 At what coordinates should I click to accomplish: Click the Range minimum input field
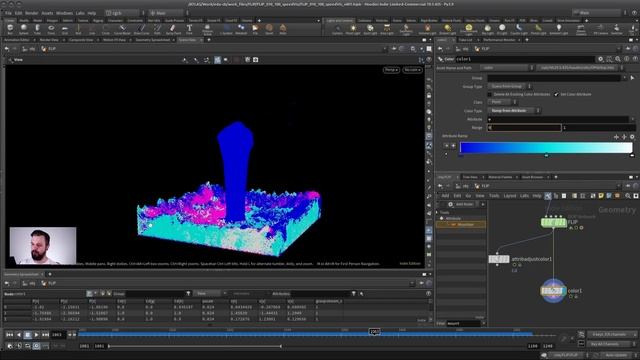click(524, 128)
